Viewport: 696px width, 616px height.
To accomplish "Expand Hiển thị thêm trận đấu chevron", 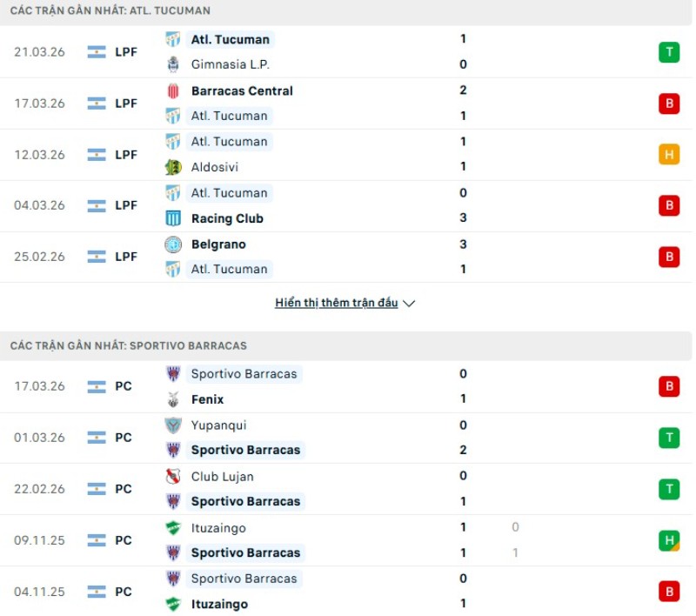I will (x=407, y=304).
